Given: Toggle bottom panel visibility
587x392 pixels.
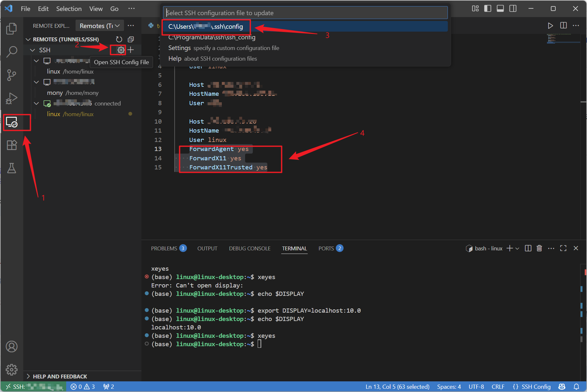Looking at the screenshot, I should (500, 9).
